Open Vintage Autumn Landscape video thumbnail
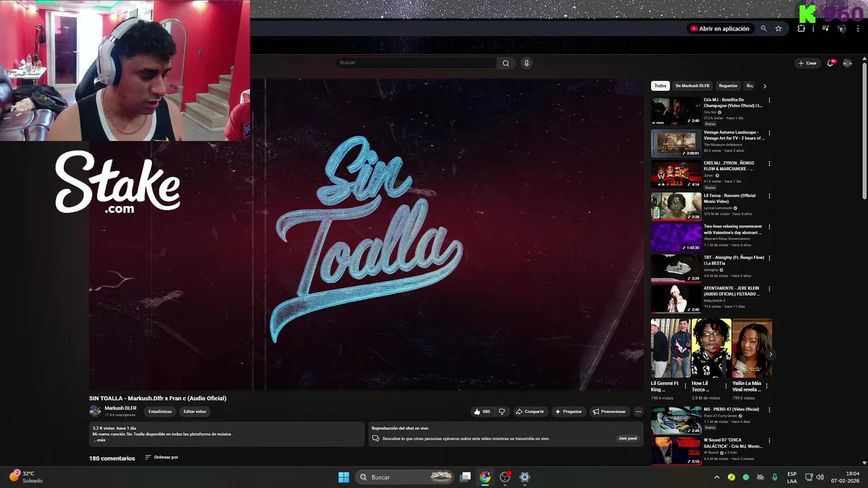Screen dimensions: 868x488 pos(676,143)
